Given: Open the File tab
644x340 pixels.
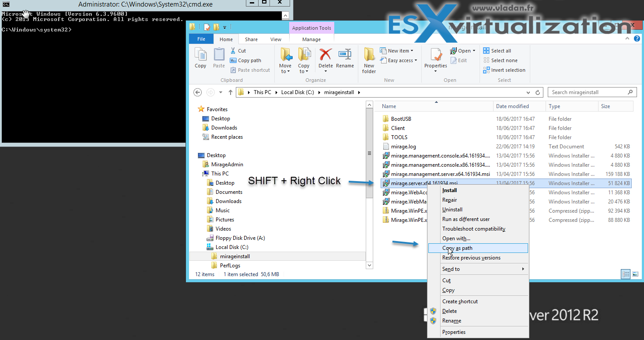Looking at the screenshot, I should pos(201,39).
